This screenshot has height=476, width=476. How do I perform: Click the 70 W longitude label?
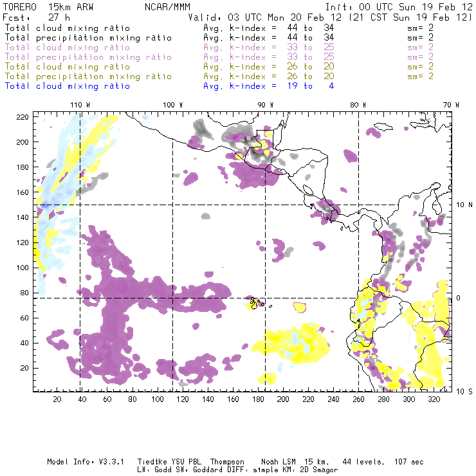[452, 105]
